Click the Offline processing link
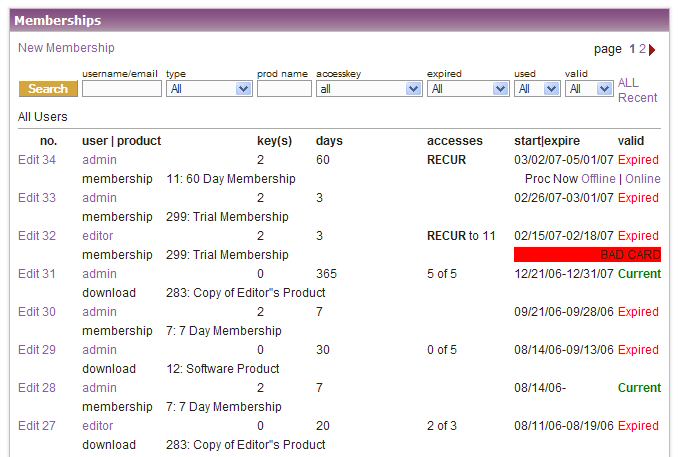The width and height of the screenshot is (678, 457). tap(598, 179)
